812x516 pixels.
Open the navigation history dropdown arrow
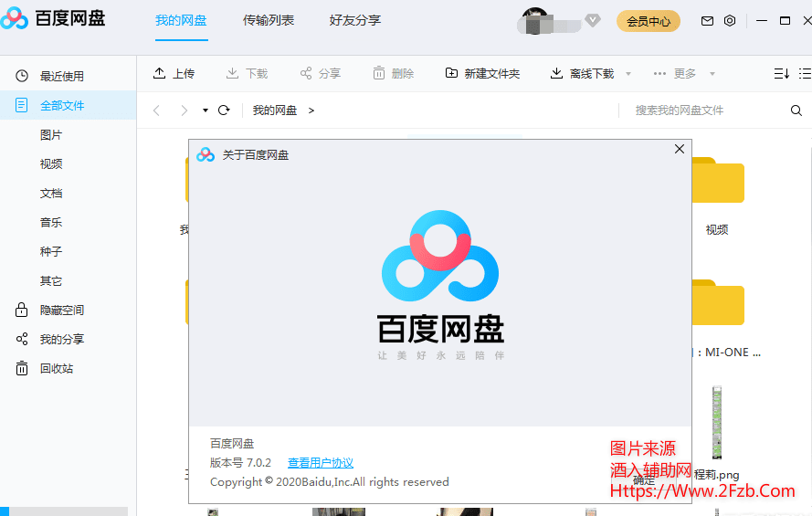[206, 111]
